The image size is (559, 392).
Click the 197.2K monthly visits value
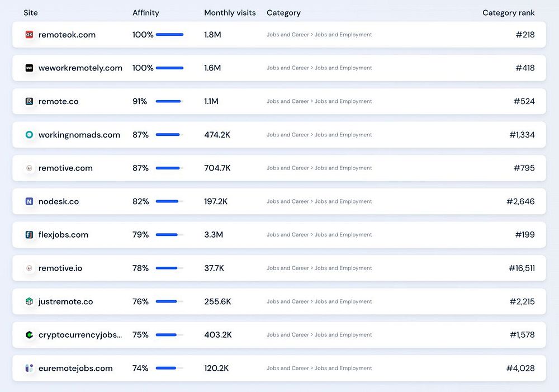[x=216, y=201]
